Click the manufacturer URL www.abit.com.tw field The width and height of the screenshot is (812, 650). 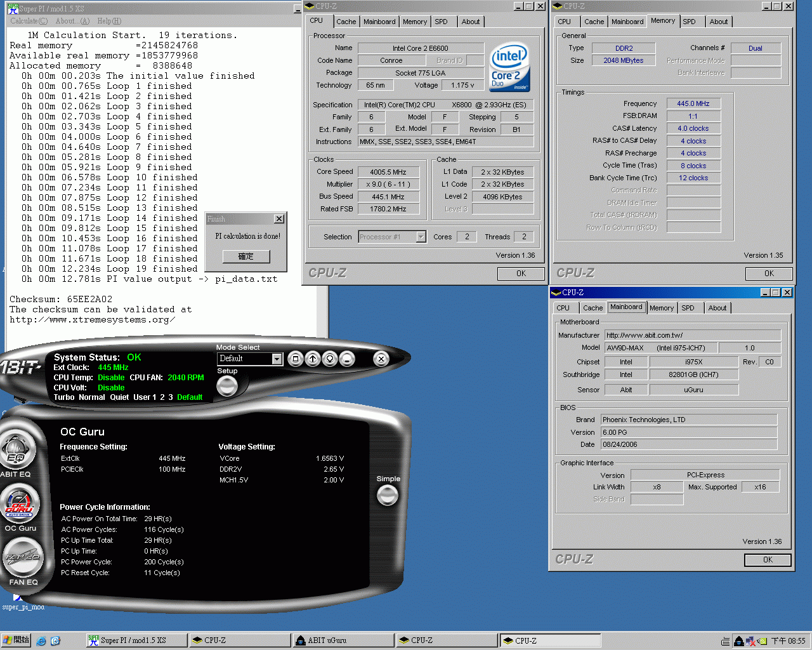click(692, 335)
